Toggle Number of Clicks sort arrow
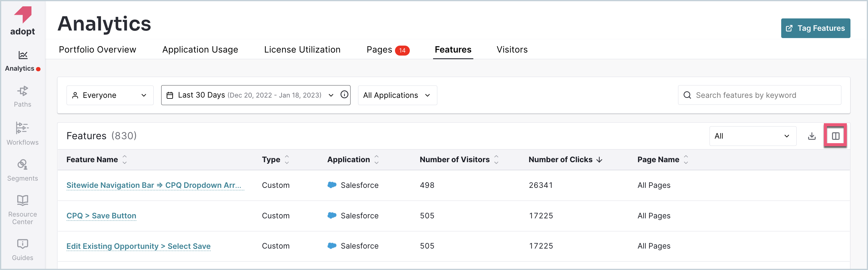 coord(599,160)
